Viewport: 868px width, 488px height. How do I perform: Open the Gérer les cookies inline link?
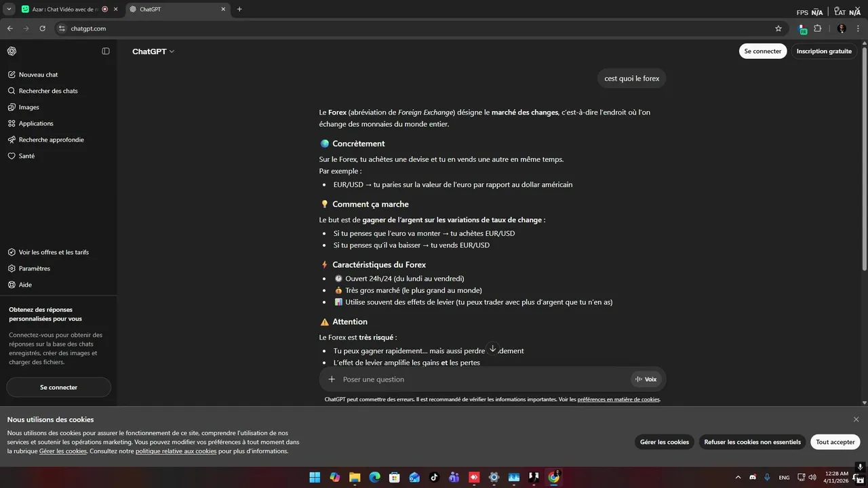63,451
